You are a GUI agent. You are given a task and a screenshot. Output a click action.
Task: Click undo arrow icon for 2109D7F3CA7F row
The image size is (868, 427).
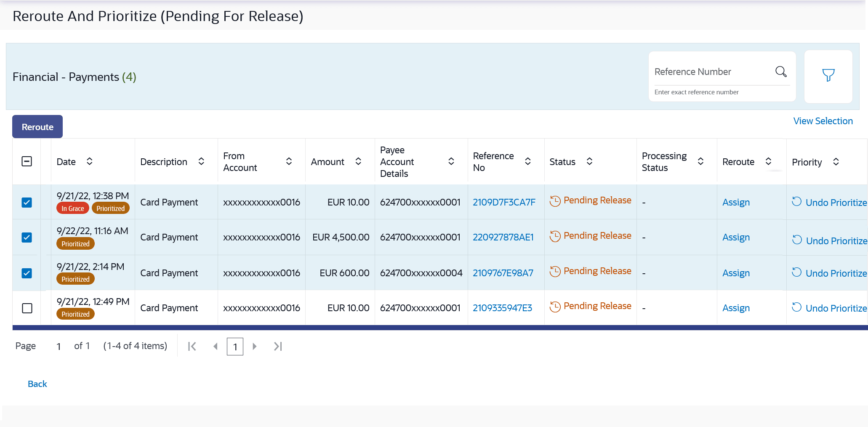coord(796,202)
